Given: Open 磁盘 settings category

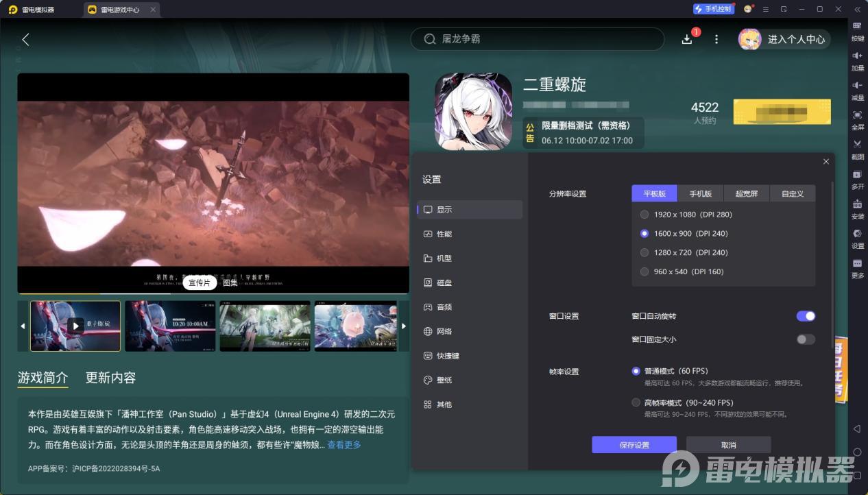Looking at the screenshot, I should [470, 282].
